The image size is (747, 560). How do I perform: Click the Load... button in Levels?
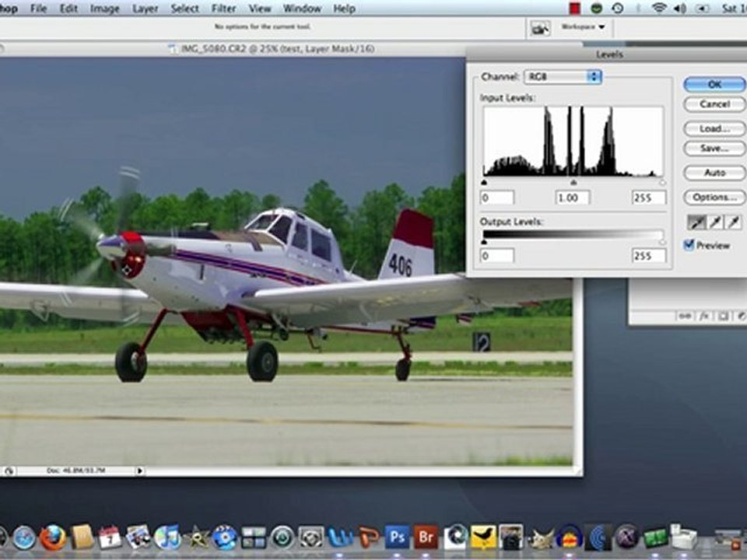(714, 128)
